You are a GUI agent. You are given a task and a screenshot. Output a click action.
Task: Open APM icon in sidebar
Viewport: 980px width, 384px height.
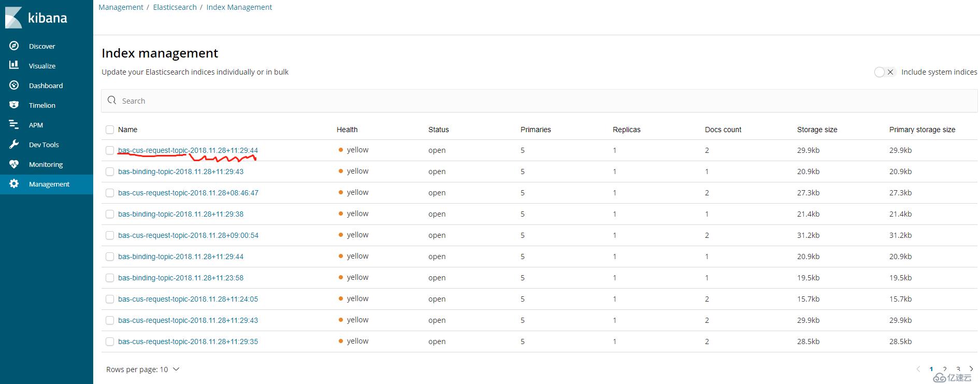pyautogui.click(x=14, y=124)
